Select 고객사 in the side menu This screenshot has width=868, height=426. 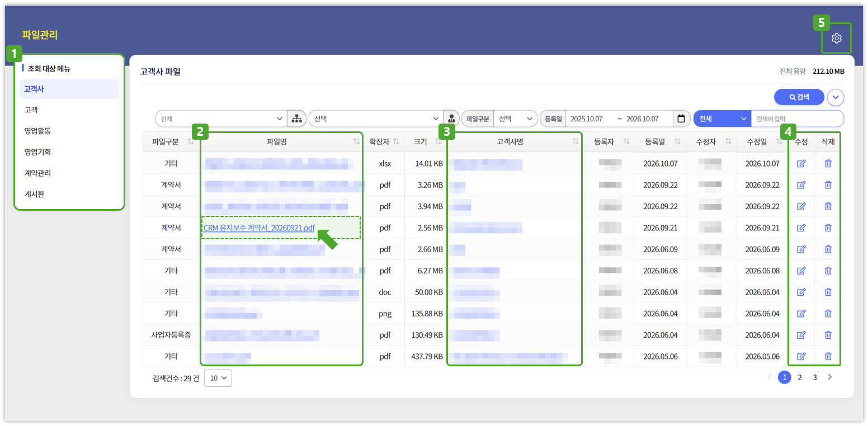click(x=69, y=89)
